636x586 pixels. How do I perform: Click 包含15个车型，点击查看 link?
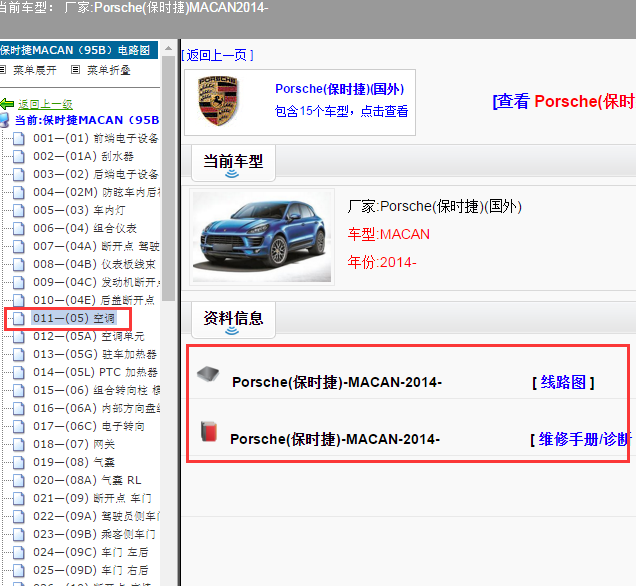[x=341, y=111]
